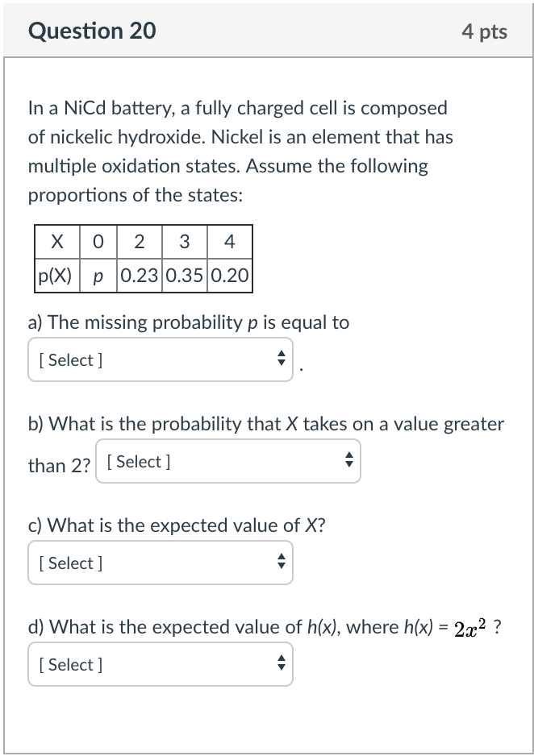Screen dimensions: 534x756
Task: Click the 0.20 value in the probability table
Action: [x=230, y=274]
